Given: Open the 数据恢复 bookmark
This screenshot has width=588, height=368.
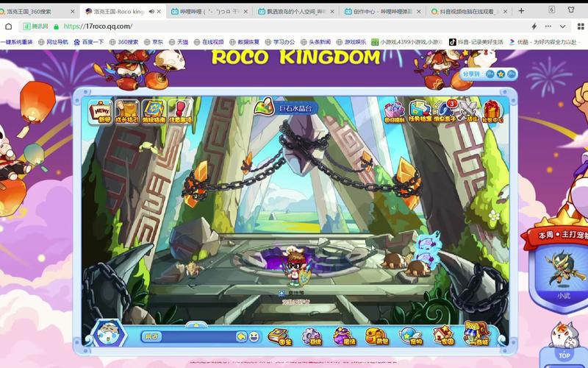Looking at the screenshot, I should [245, 42].
